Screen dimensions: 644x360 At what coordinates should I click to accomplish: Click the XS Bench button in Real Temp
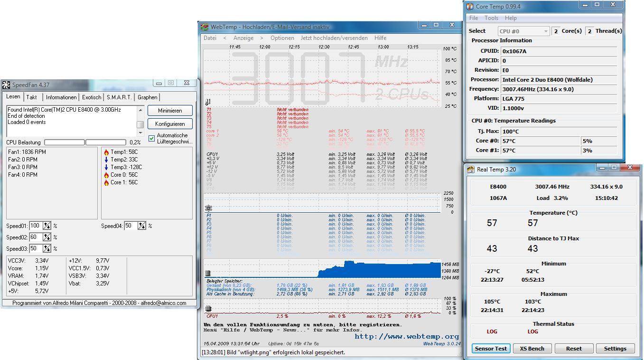[532, 349]
